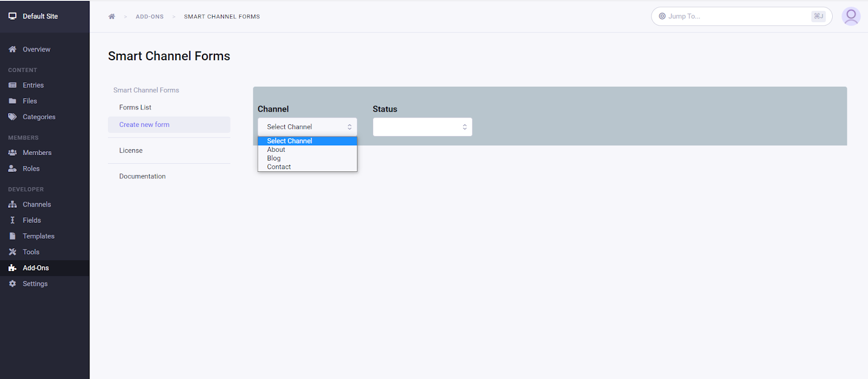Click the Channels sitemap icon
The height and width of the screenshot is (379, 868).
coord(12,204)
